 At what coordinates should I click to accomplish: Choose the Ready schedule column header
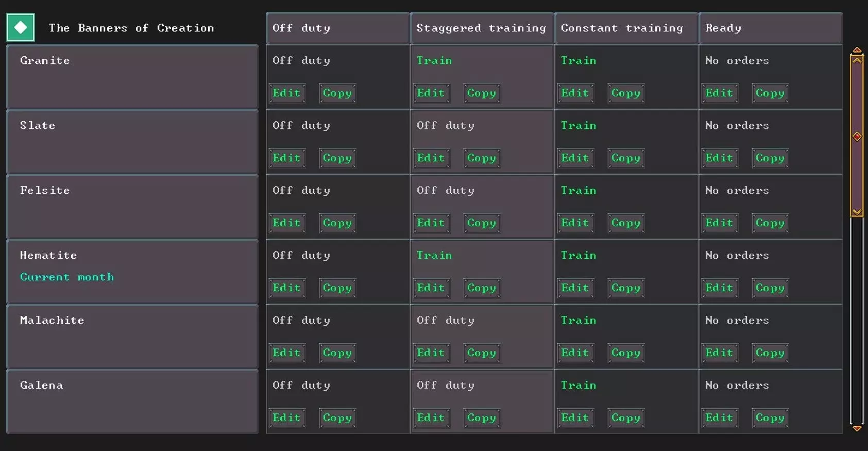(770, 28)
